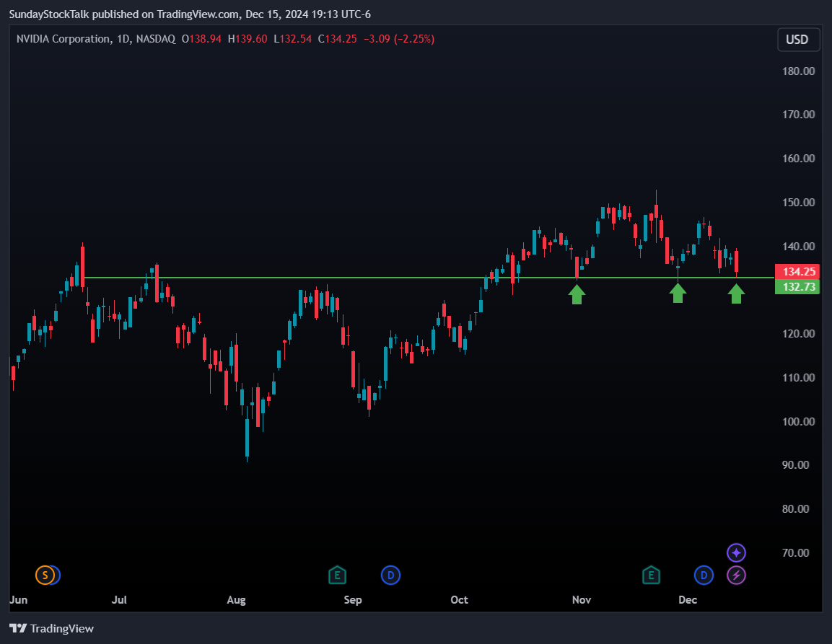
Task: Click the 1D interval in chart legend
Action: [123, 39]
